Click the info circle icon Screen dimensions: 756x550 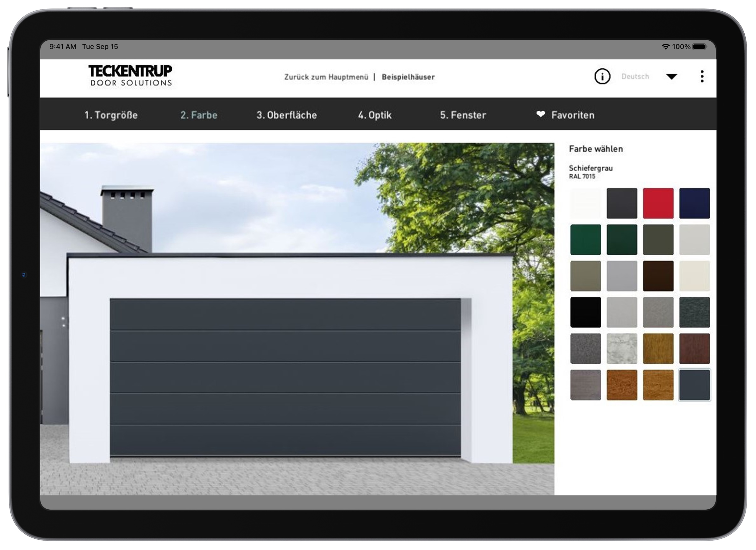coord(602,76)
